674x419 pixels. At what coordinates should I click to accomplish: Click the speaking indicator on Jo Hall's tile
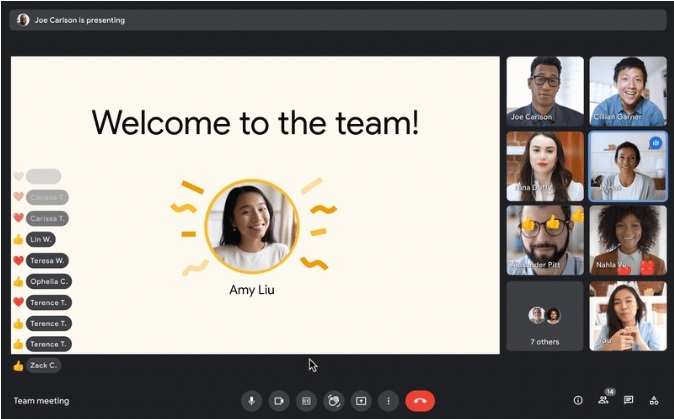(656, 143)
